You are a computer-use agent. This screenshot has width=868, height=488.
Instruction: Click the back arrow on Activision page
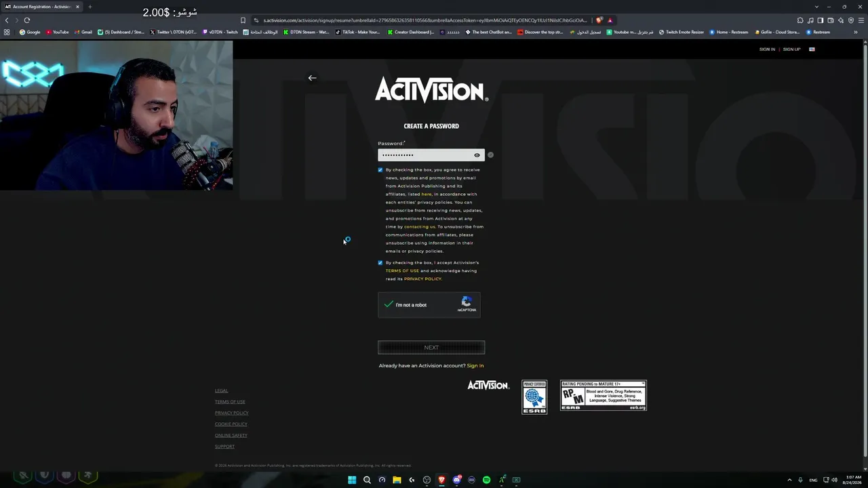(x=312, y=78)
